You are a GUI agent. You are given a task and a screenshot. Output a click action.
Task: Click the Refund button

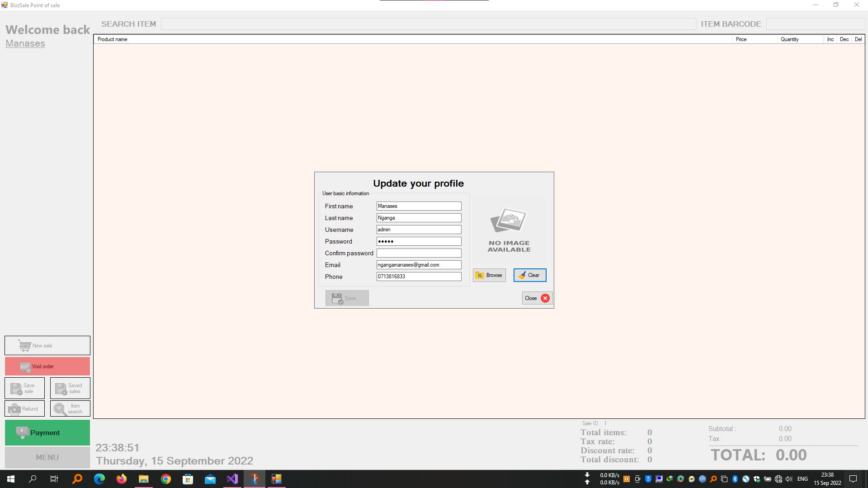point(24,409)
